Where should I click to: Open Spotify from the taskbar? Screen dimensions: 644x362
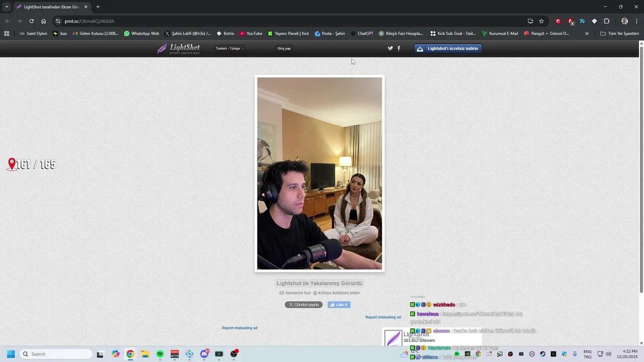click(x=160, y=354)
